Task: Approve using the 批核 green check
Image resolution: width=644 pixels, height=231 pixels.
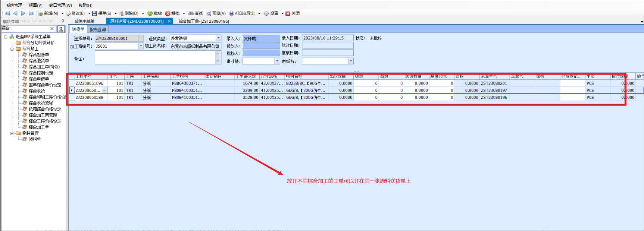Action: pos(154,13)
